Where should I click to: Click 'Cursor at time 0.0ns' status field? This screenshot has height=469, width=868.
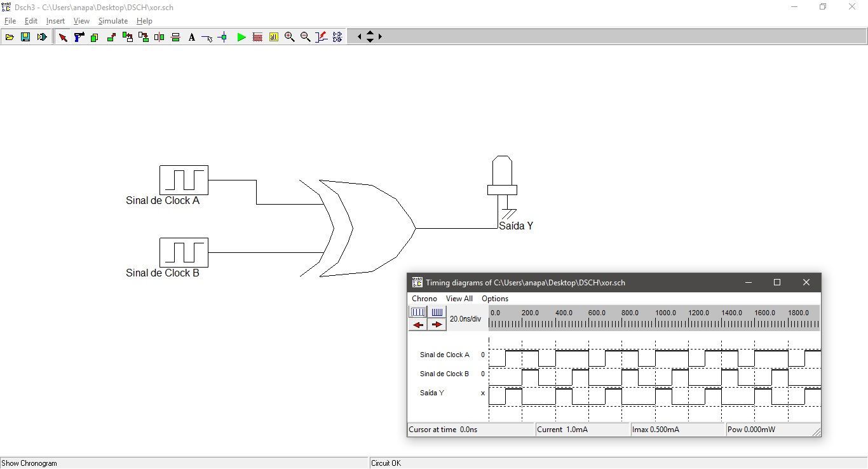click(471, 430)
